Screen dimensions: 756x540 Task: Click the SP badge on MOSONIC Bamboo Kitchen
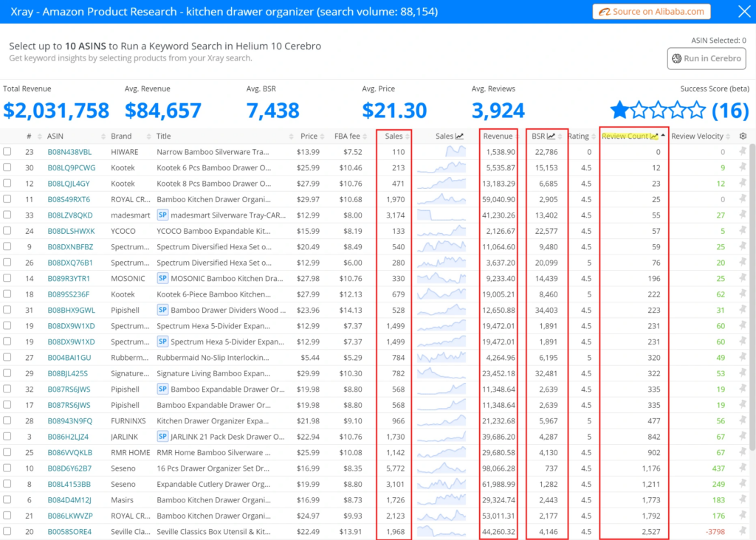tap(162, 278)
